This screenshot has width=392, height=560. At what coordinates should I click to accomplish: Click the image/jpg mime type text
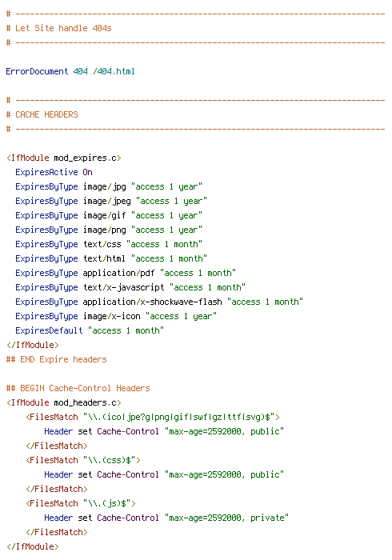pos(105,186)
